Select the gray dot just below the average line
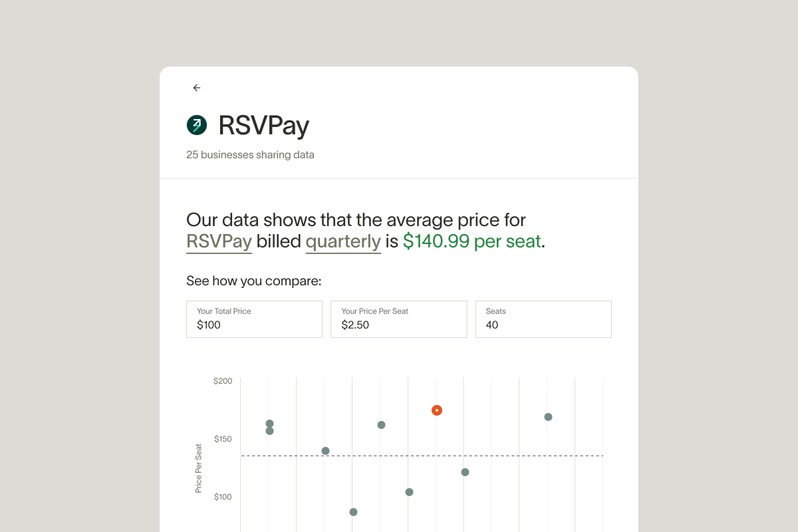 coord(465,472)
